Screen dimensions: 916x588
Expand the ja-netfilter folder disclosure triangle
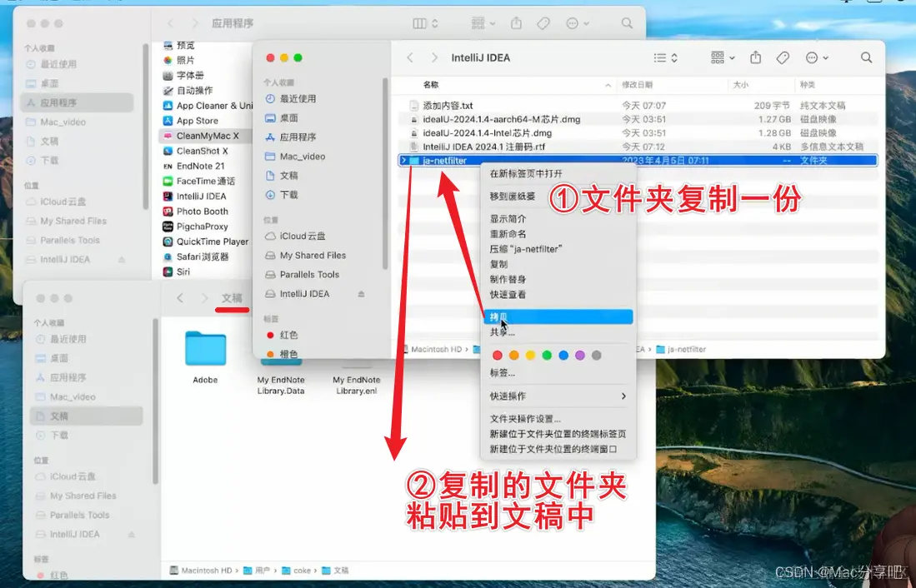click(403, 160)
